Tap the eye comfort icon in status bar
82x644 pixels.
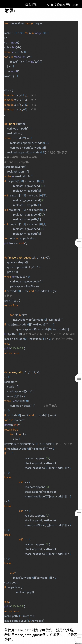click(49, 5)
